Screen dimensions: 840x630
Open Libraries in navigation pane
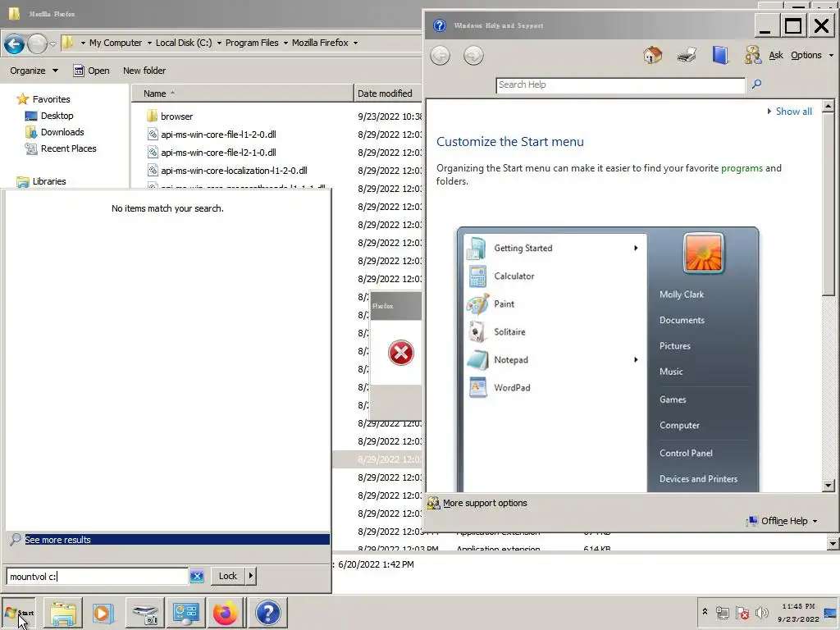[x=48, y=181]
